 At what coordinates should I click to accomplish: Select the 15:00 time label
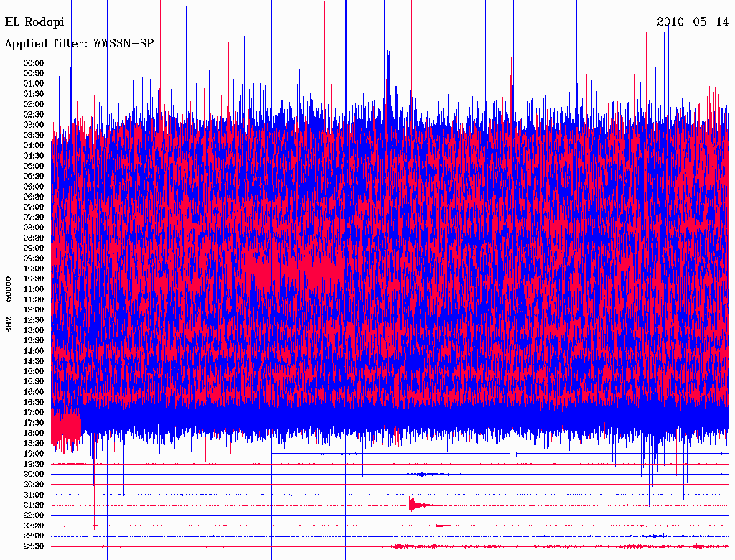[x=34, y=371]
